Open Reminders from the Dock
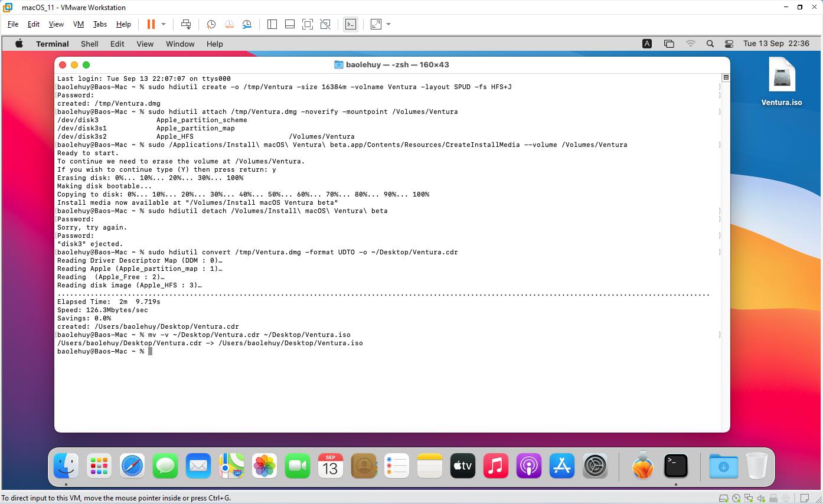 397,467
